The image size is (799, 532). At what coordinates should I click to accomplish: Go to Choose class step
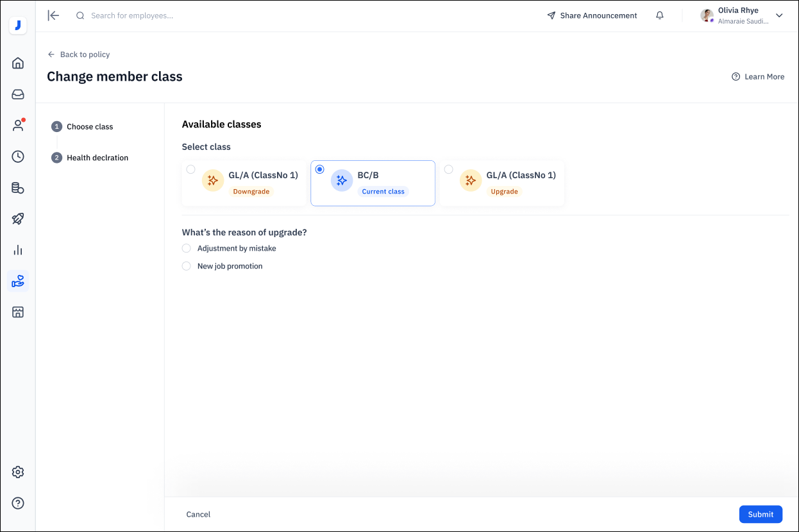click(x=90, y=127)
